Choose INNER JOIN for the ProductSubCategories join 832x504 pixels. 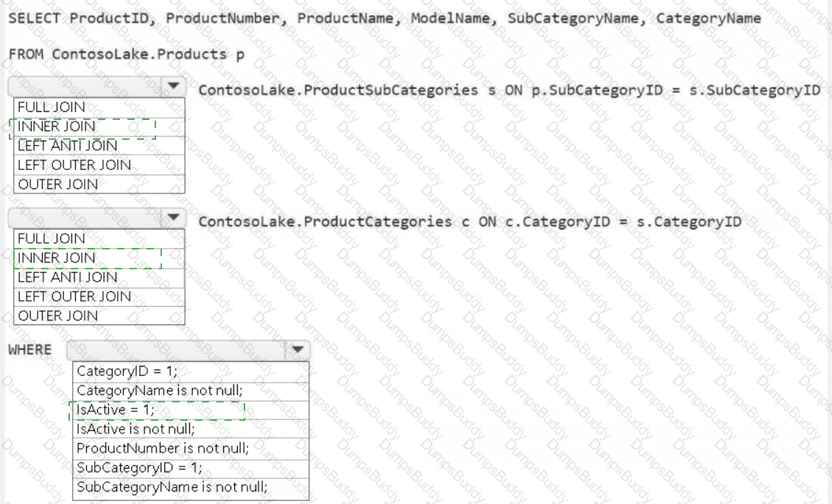pyautogui.click(x=57, y=127)
